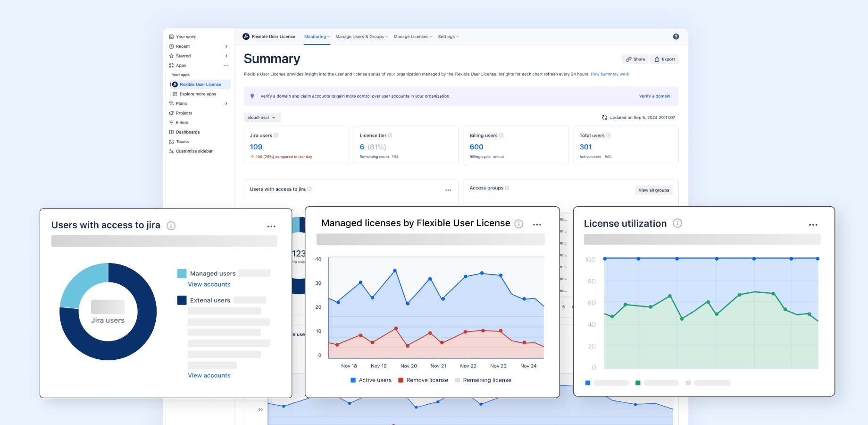The height and width of the screenshot is (425, 868).
Task: Click refresh icon next to Updated timestamp
Action: [x=605, y=118]
